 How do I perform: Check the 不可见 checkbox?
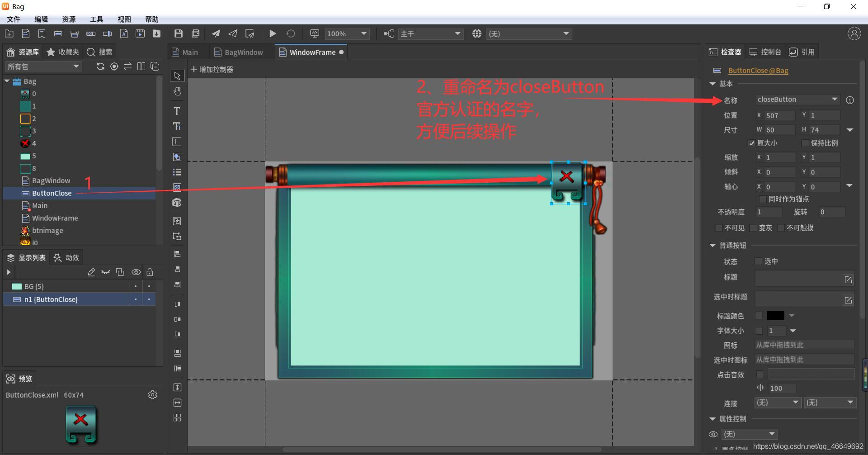[718, 228]
